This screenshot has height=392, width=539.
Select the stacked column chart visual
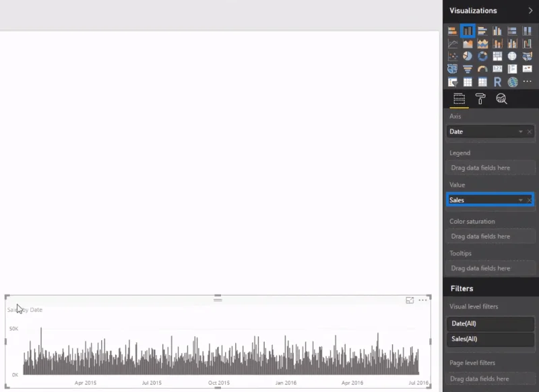click(468, 31)
